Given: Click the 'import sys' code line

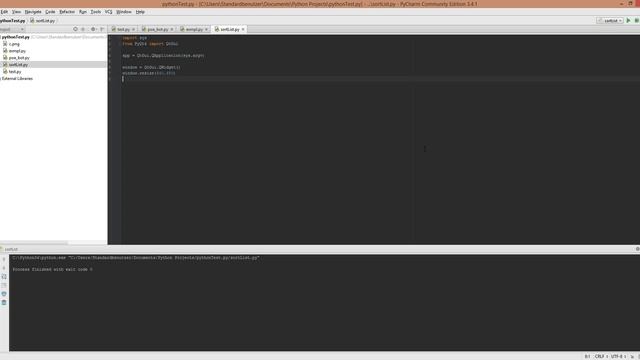Looking at the screenshot, I should point(134,38).
